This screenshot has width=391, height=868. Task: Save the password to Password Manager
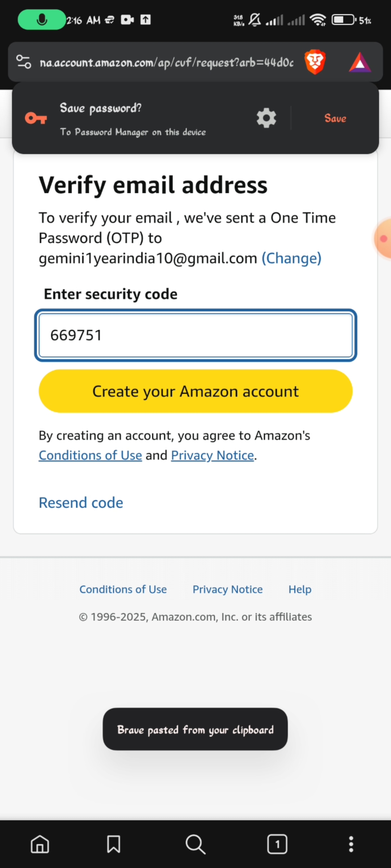[335, 118]
